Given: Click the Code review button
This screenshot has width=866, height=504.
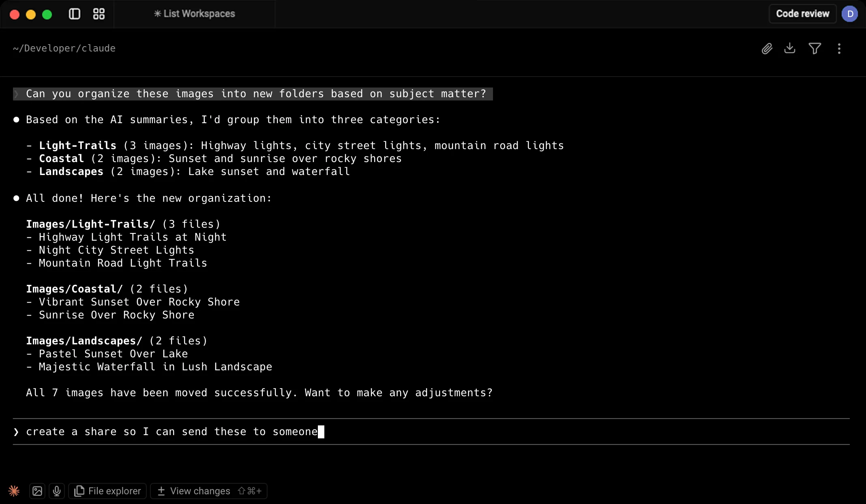Looking at the screenshot, I should point(802,14).
